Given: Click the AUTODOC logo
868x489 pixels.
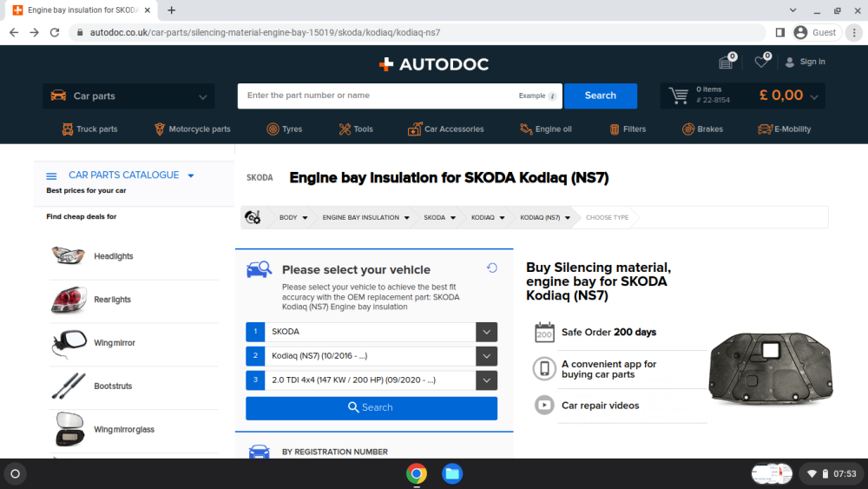Looking at the screenshot, I should pyautogui.click(x=433, y=64).
